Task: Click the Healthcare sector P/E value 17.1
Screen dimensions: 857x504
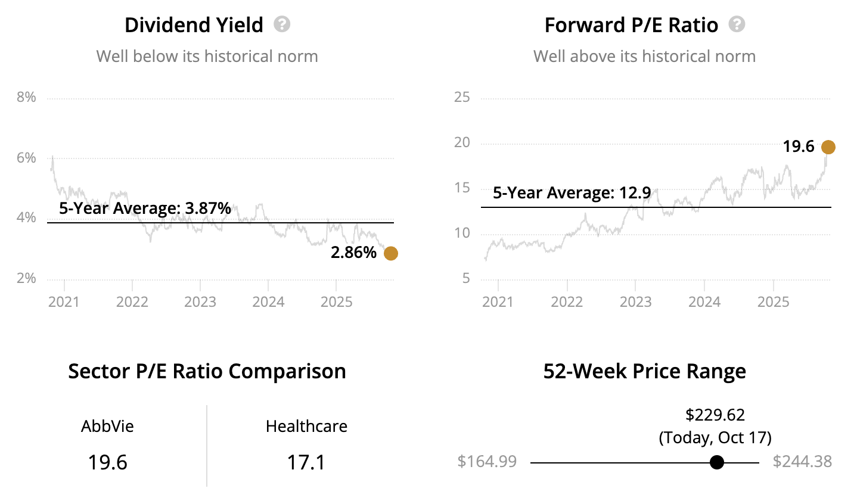Action: pos(306,462)
